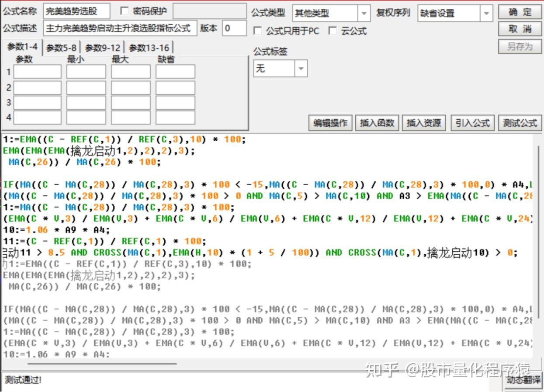Click 插入资源 button

(424, 123)
